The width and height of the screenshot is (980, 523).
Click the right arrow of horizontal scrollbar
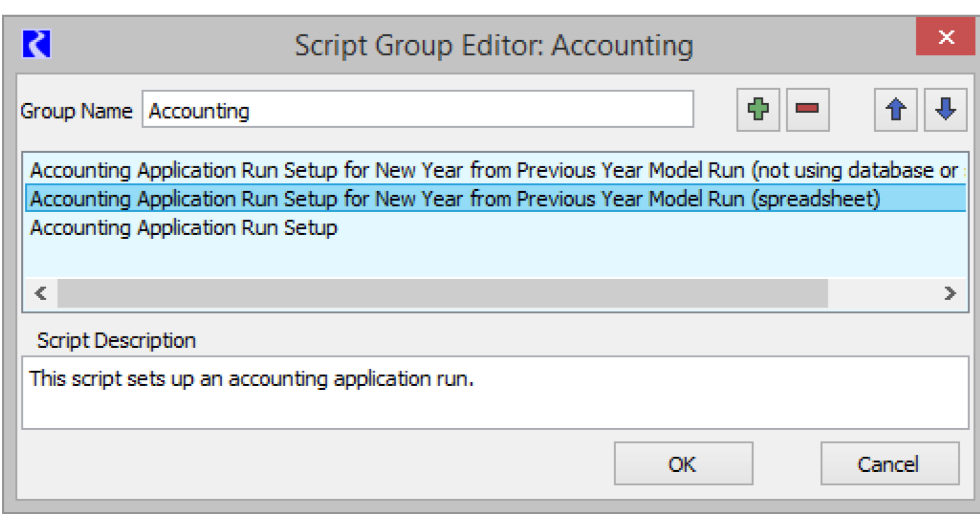pos(949,293)
